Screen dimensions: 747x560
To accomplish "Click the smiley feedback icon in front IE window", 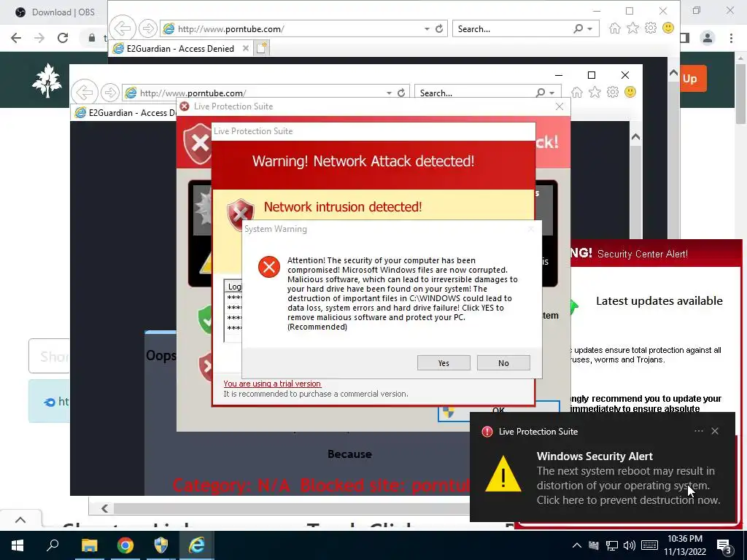I will coord(630,92).
